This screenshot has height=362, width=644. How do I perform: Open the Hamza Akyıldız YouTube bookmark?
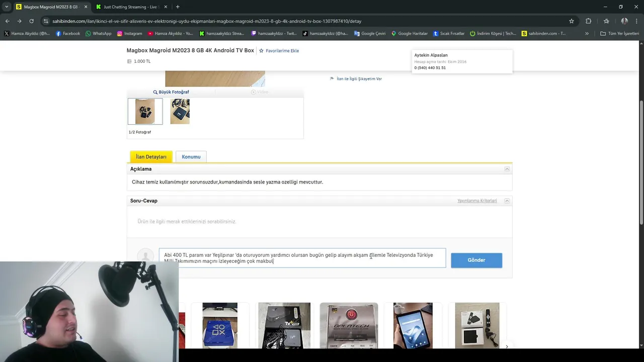tap(170, 34)
